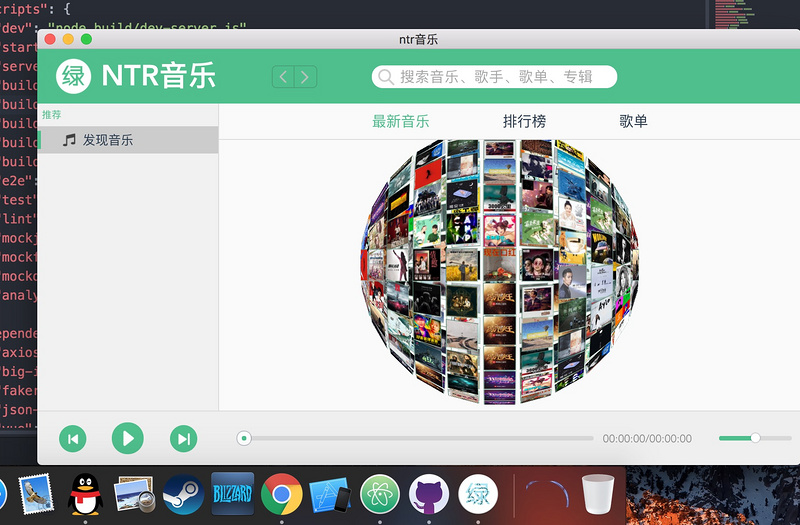Click the 00:00:00/00:00:00 time display
The width and height of the screenshot is (800, 525).
pos(647,438)
